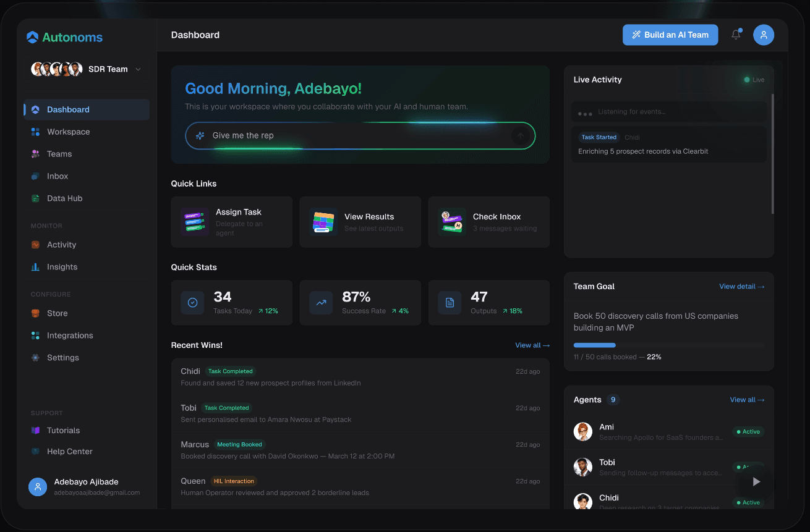The height and width of the screenshot is (532, 810).
Task: Click the Tutorials book icon
Action: click(35, 430)
